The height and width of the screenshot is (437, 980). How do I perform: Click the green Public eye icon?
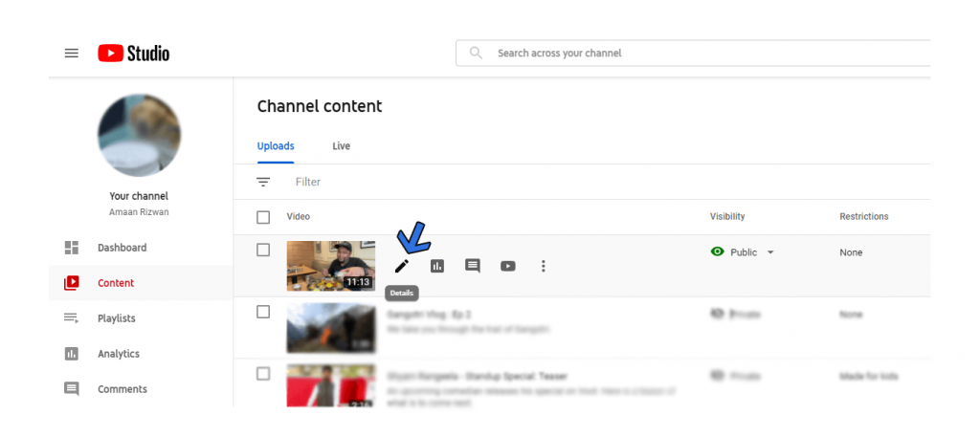(718, 252)
